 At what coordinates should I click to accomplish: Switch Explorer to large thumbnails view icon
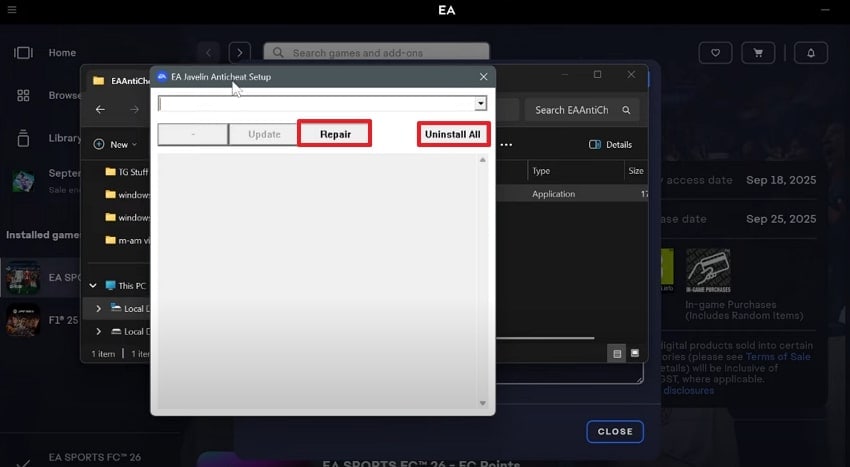pyautogui.click(x=635, y=353)
